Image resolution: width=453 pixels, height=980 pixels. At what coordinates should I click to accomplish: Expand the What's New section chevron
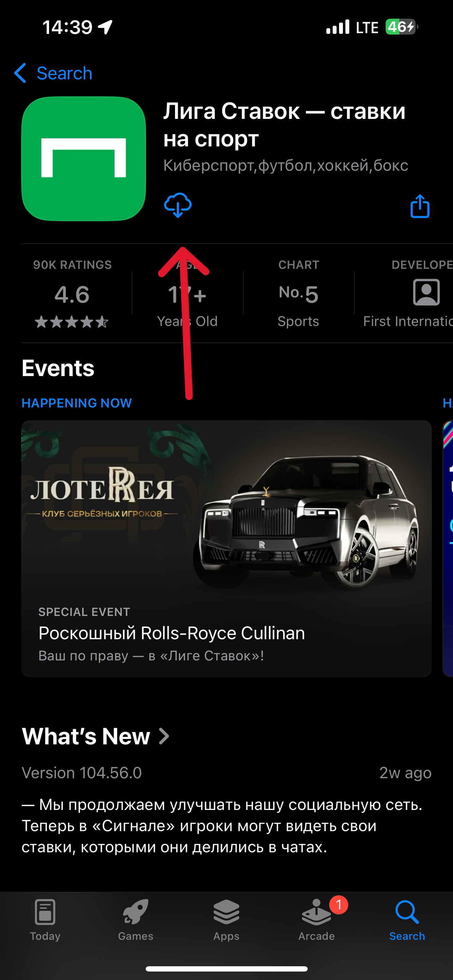[164, 736]
